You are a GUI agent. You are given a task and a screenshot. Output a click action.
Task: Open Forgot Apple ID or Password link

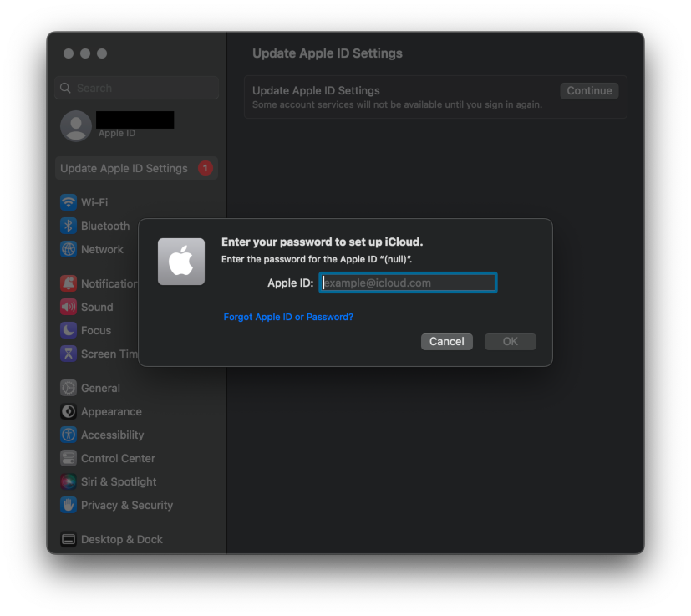[288, 317]
